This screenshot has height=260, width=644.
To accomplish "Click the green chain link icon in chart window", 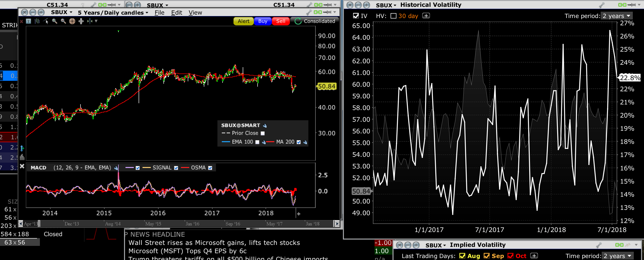I will 318,12.
